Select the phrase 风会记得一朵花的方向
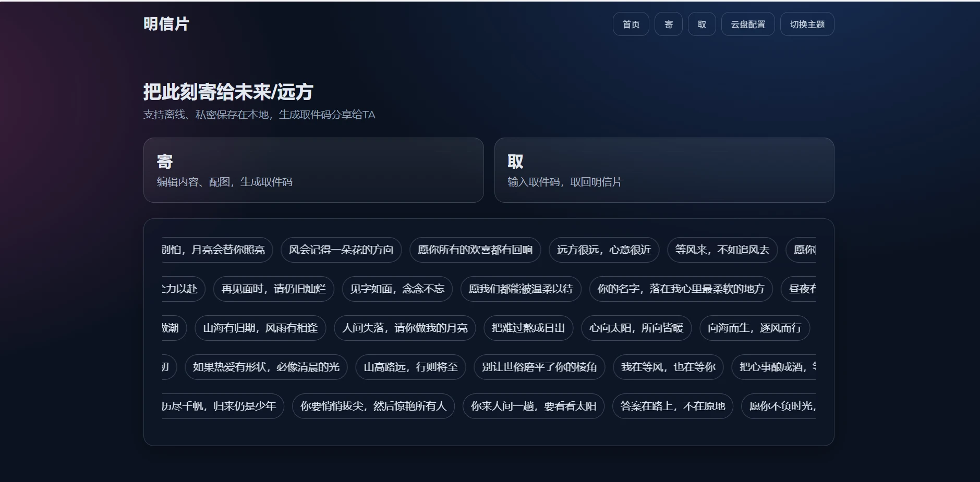Image resolution: width=980 pixels, height=482 pixels. 341,250
